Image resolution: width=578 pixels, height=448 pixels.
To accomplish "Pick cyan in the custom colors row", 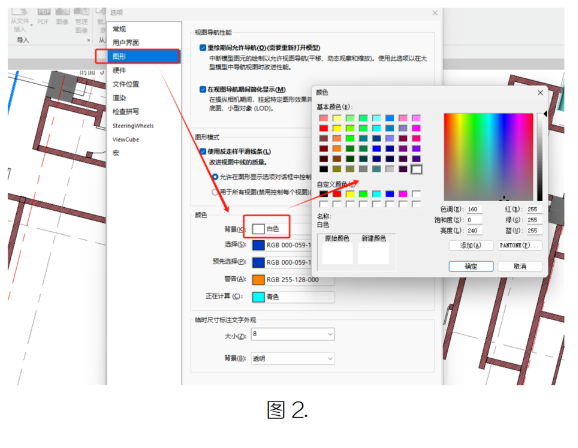I will [x=377, y=194].
